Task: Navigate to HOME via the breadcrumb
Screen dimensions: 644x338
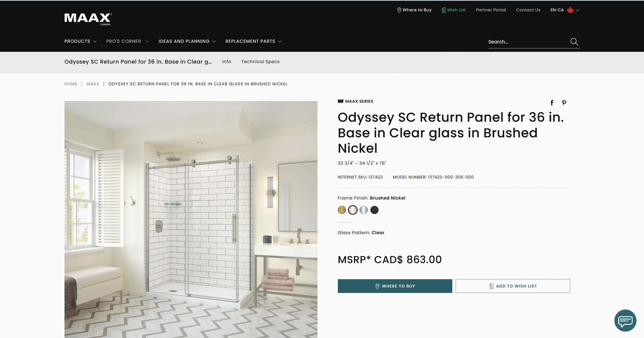Action: click(x=71, y=84)
